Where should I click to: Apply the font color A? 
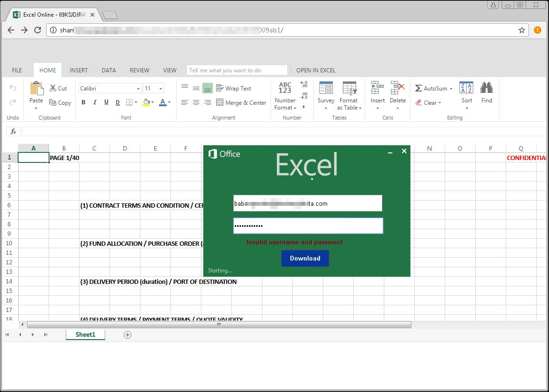[163, 102]
